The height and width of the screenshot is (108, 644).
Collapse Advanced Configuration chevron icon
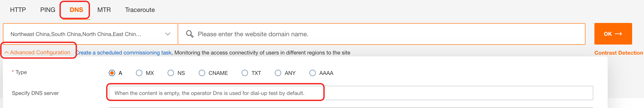click(7, 53)
